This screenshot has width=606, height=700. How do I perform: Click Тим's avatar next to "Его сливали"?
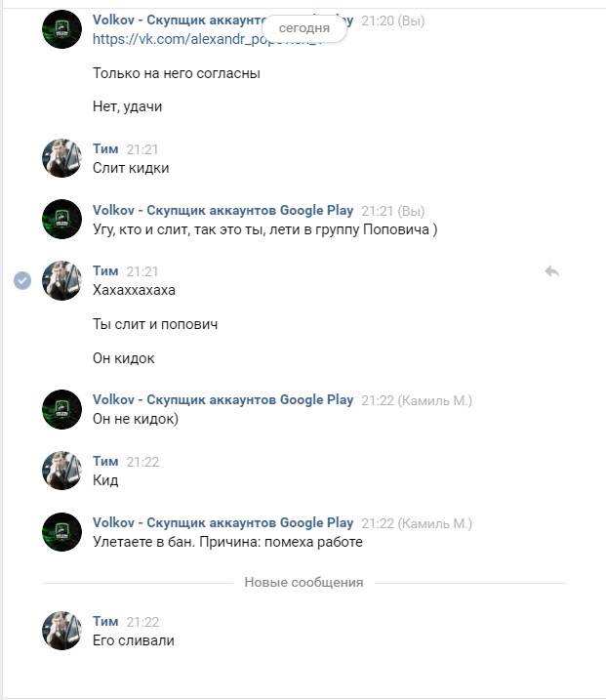tap(61, 631)
